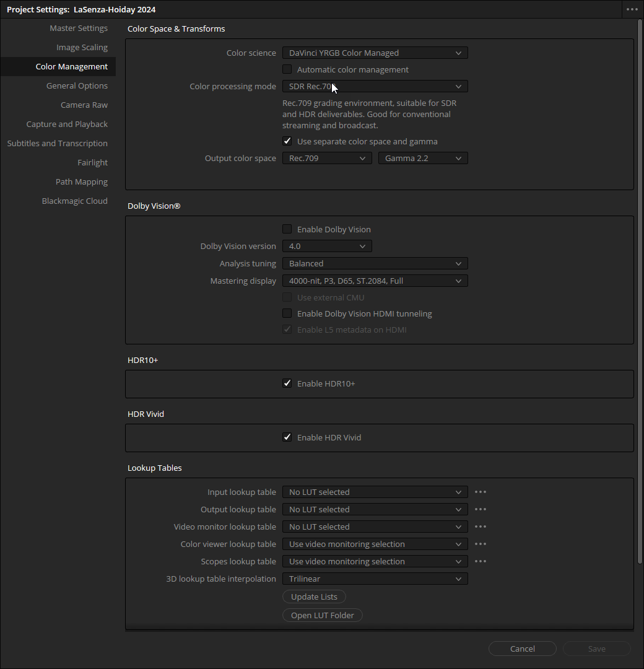Open Output lookup table three-dot menu
Screen dimensions: 644x669
pos(481,509)
